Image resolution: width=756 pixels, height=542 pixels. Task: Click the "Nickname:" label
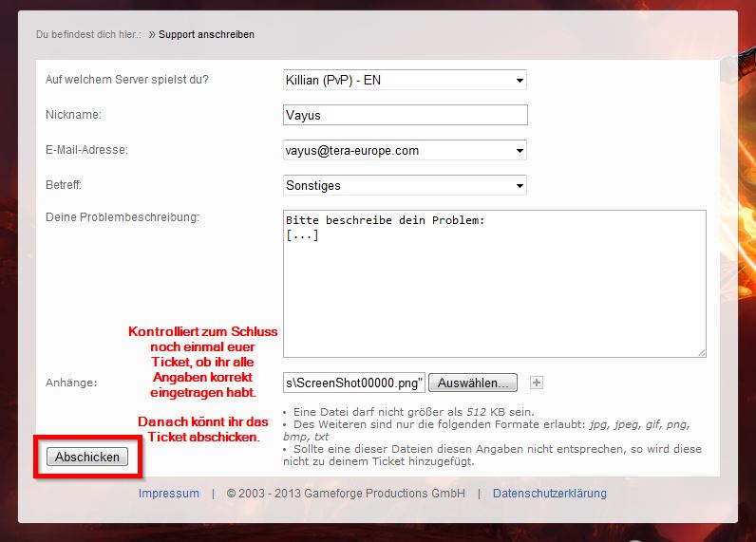pos(73,115)
